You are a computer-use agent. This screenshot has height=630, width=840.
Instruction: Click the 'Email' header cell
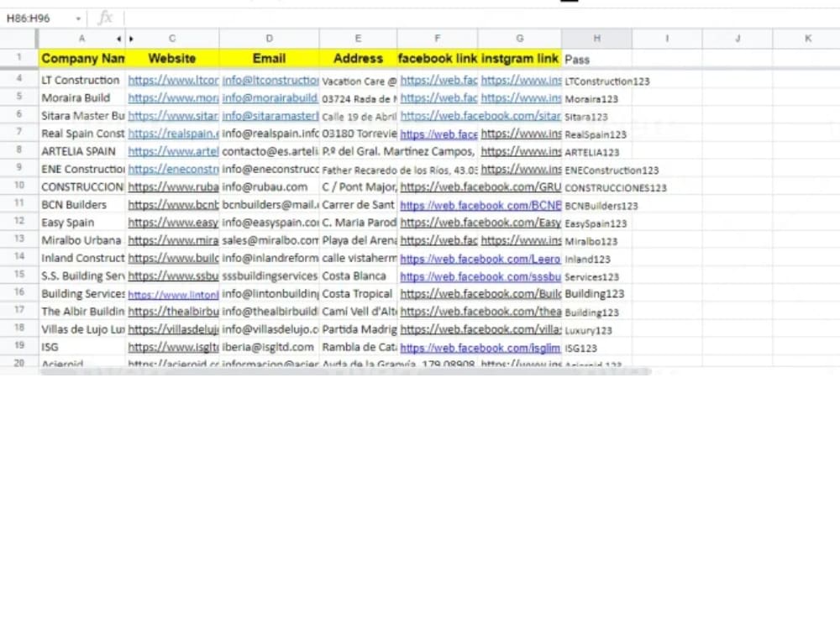269,59
